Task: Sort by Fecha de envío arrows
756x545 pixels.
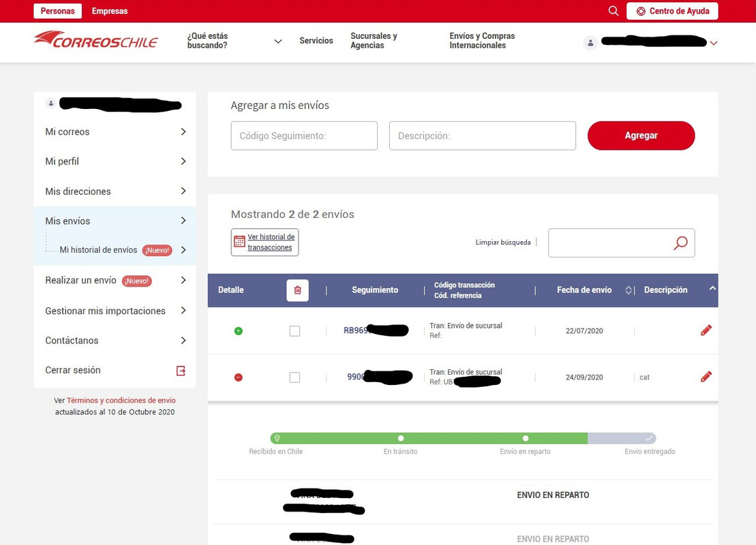Action: tap(629, 290)
